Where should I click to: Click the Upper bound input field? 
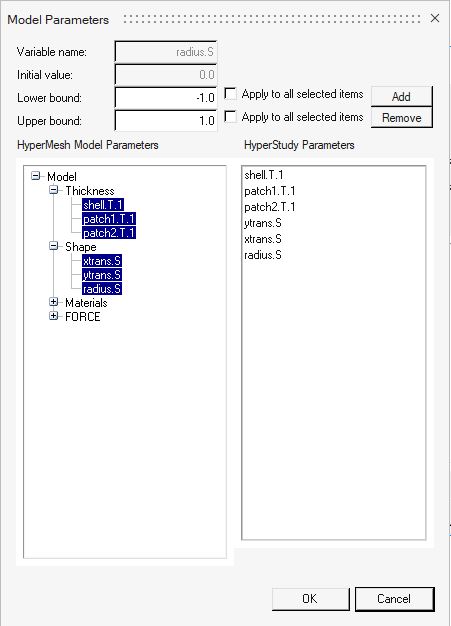(166, 120)
